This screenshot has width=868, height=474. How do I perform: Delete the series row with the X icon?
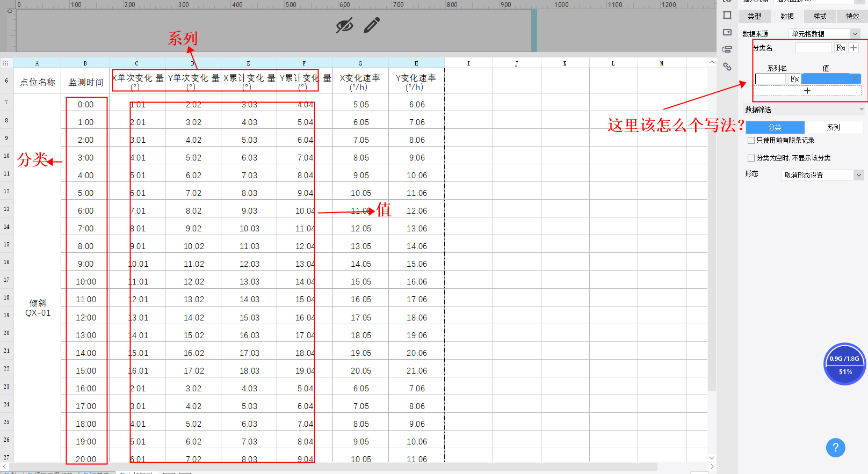(x=855, y=79)
